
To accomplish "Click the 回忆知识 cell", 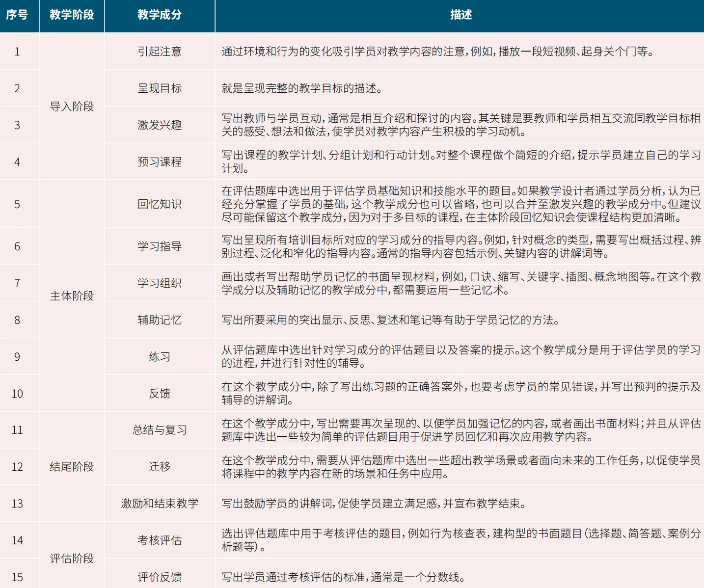I will [x=160, y=204].
